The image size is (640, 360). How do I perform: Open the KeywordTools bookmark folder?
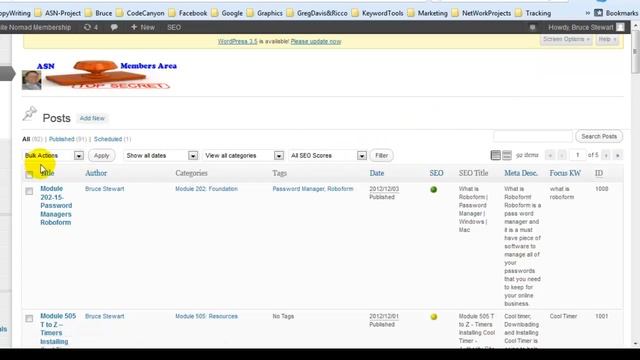coord(377,13)
